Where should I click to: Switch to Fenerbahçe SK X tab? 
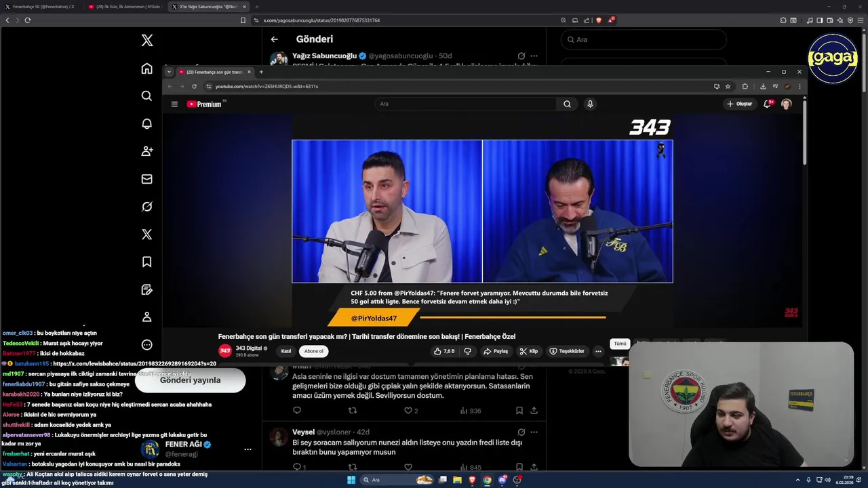coord(43,7)
